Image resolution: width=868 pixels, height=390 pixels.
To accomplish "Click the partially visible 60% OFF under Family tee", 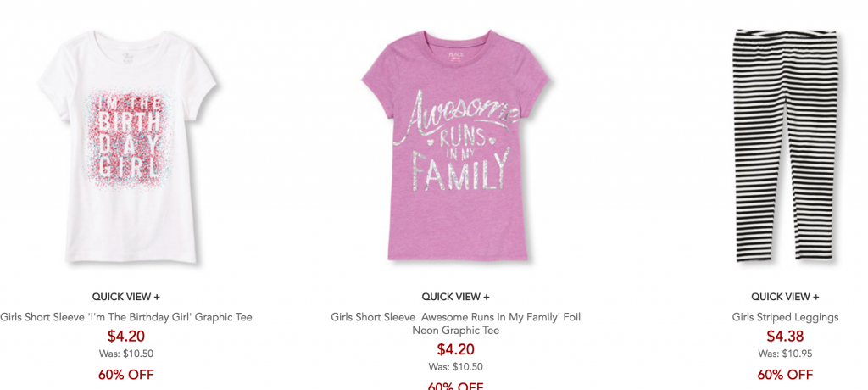I will (455, 386).
